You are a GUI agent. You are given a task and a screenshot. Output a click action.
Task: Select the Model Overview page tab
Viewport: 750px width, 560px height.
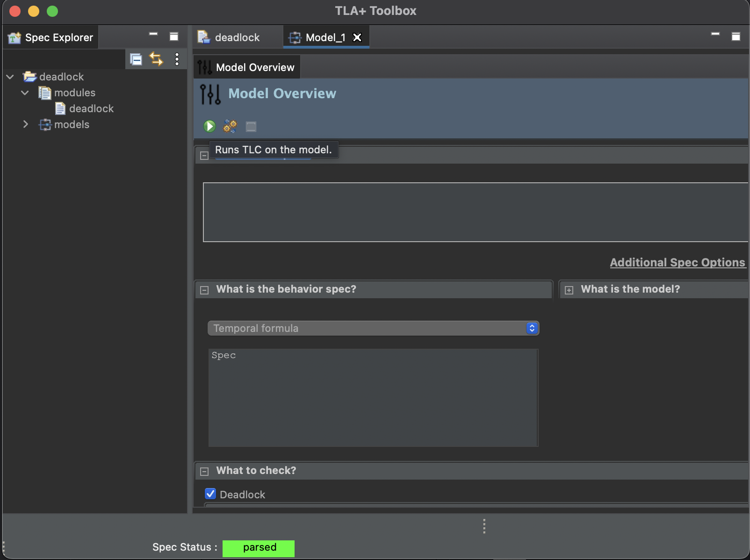(x=247, y=67)
